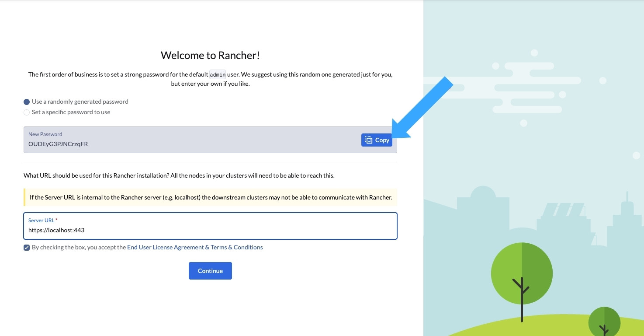Viewport: 644px width, 336px height.
Task: Click the clipboard icon in the Copy button
Action: point(368,140)
